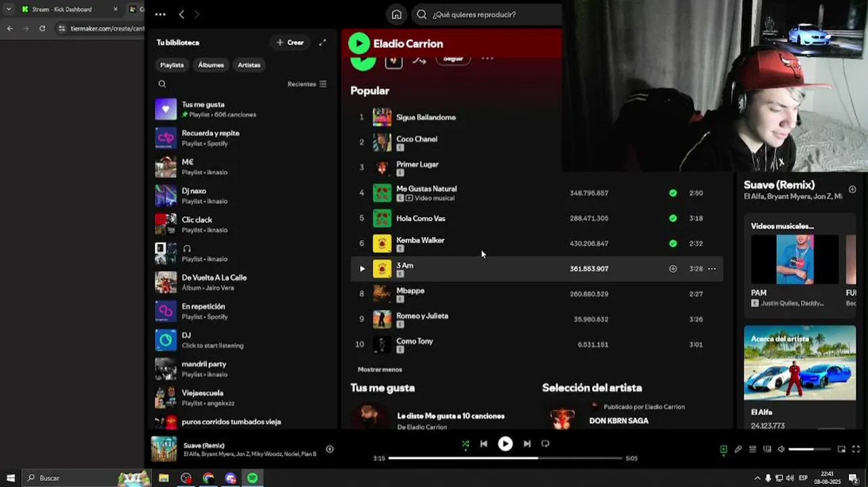Open mandril party playlist

[x=243, y=369]
